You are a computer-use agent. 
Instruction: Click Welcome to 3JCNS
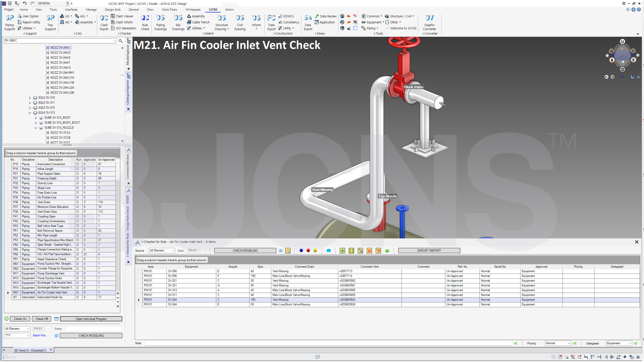(401, 28)
